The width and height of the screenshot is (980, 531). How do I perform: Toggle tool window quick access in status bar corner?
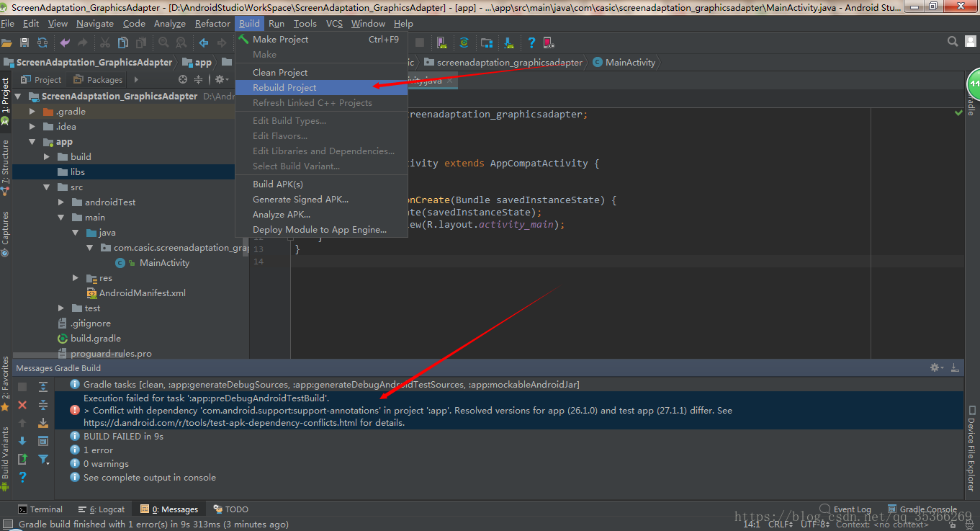(7, 525)
